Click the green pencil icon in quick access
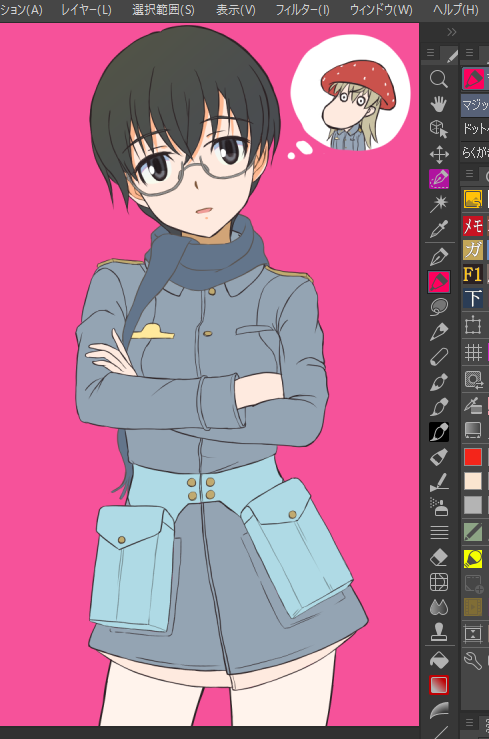The image size is (489, 739). coord(473,532)
